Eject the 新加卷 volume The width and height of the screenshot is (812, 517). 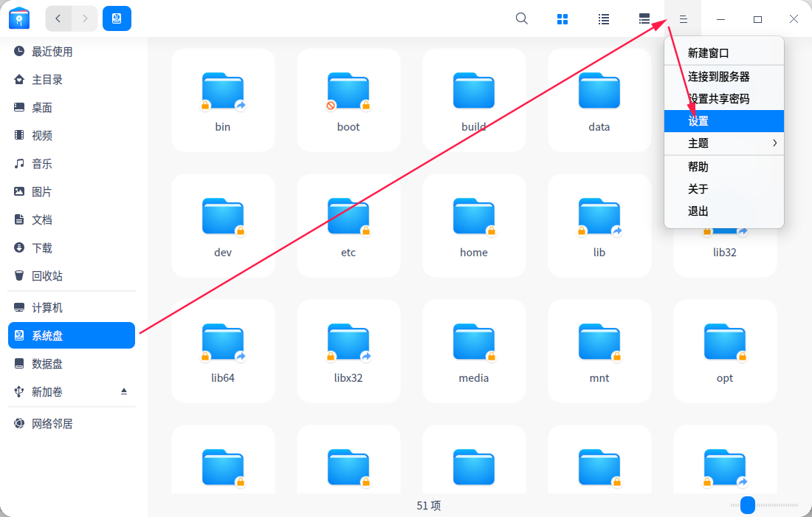[124, 391]
